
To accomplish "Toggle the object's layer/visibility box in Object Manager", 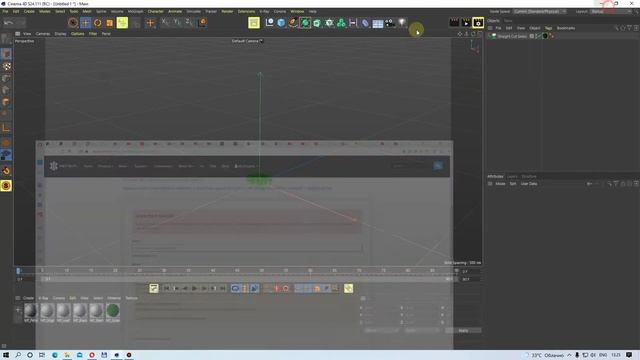I will pyautogui.click(x=532, y=36).
